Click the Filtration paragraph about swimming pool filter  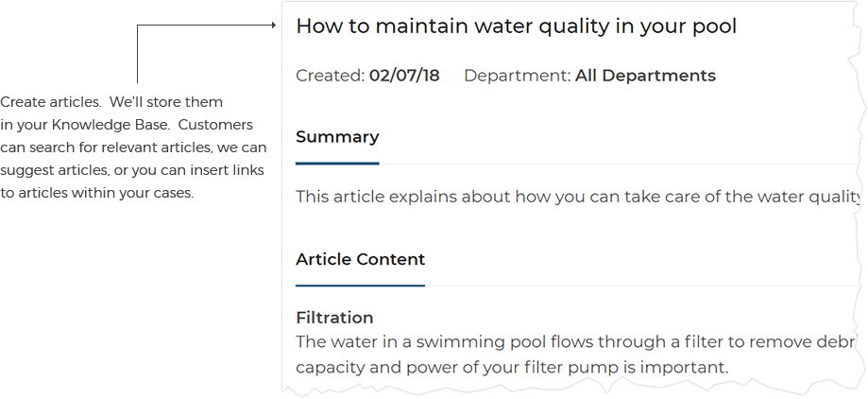point(574,355)
